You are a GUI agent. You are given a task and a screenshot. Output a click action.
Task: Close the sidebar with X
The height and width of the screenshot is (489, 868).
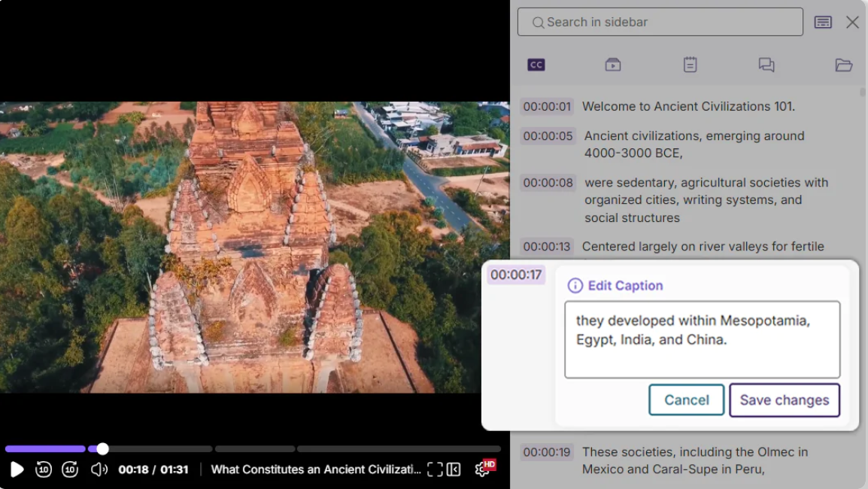tap(852, 22)
